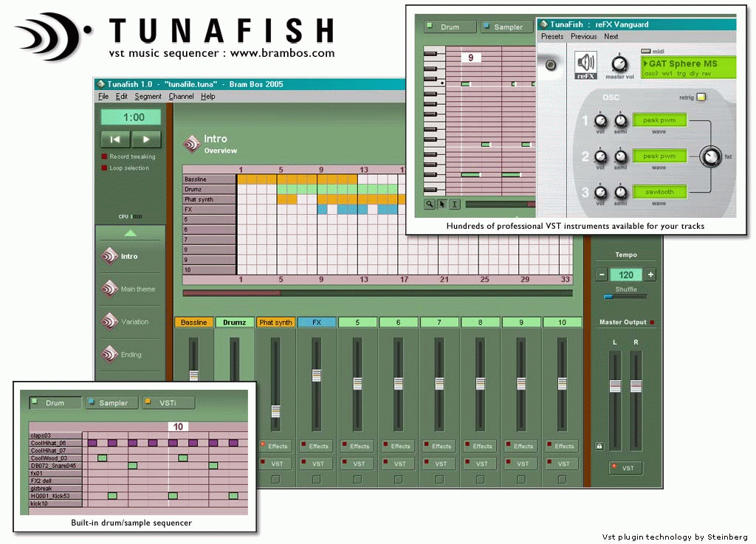Image resolution: width=756 pixels, height=544 pixels.
Task: Select the Phat synth channel label
Action: pyautogui.click(x=275, y=323)
